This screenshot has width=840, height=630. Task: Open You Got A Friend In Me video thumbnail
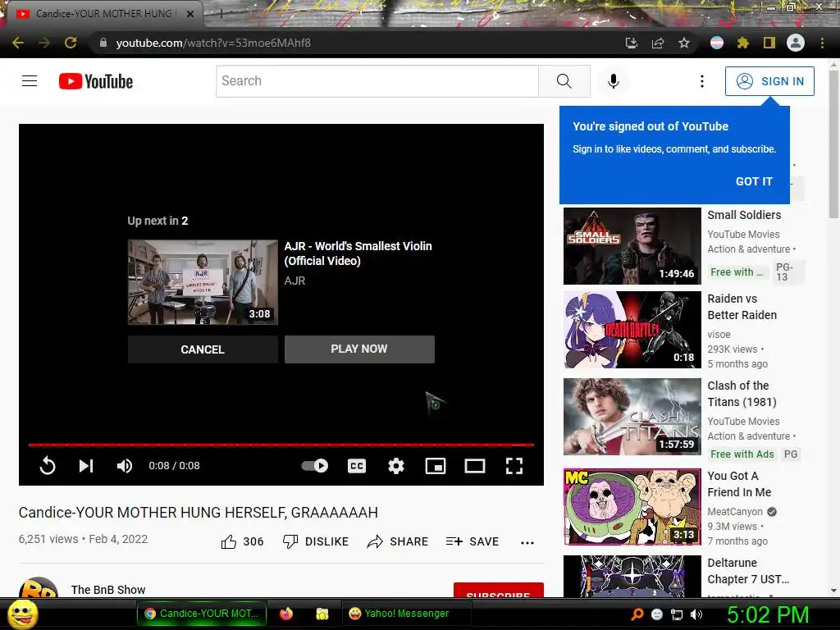point(632,507)
